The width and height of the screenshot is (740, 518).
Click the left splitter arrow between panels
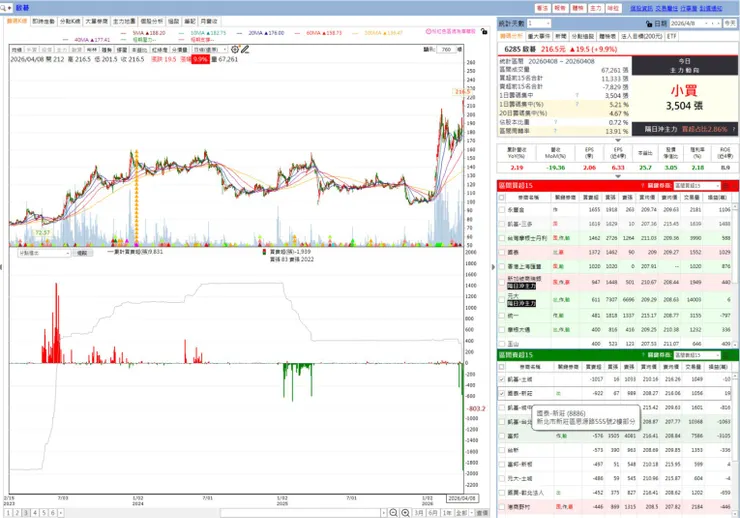[x=1, y=267]
